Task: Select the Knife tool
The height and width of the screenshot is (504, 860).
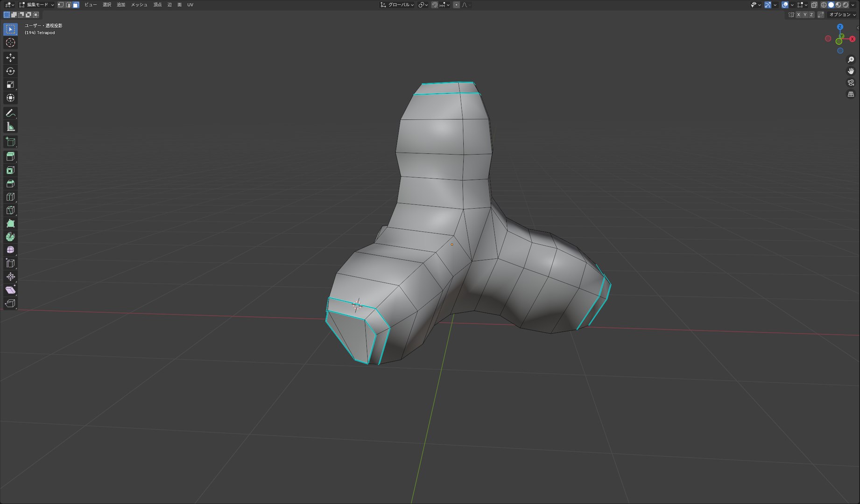Action: 10,210
